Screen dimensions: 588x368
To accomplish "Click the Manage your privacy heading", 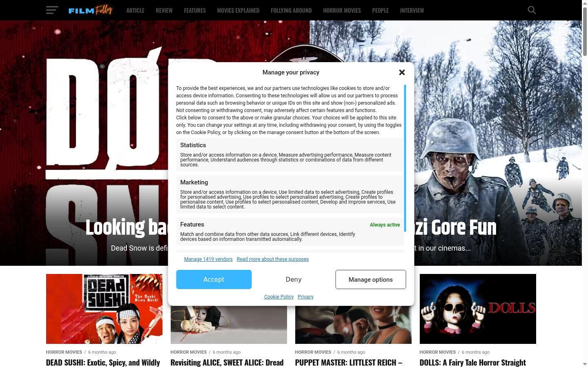I will [x=291, y=72].
